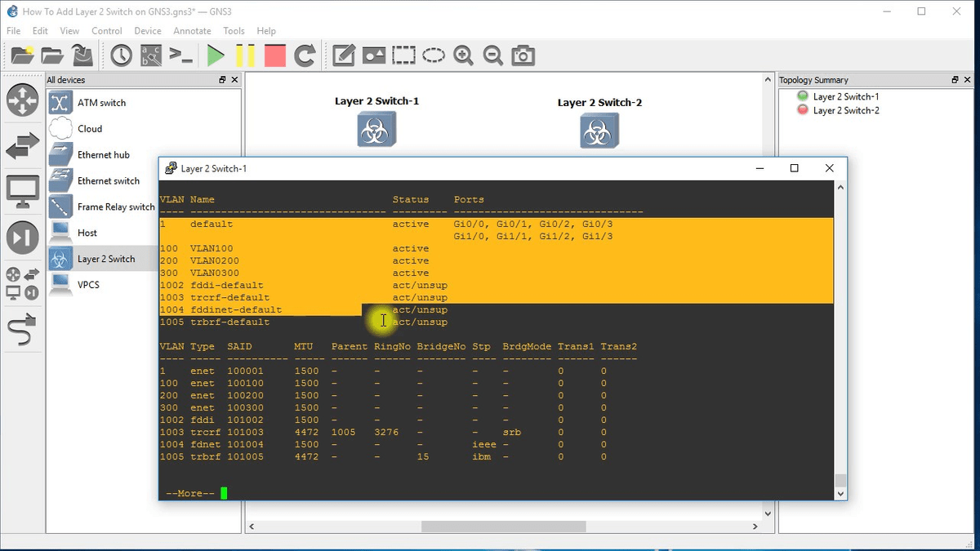Click the Open project folder icon
The image size is (980, 551).
(x=52, y=56)
